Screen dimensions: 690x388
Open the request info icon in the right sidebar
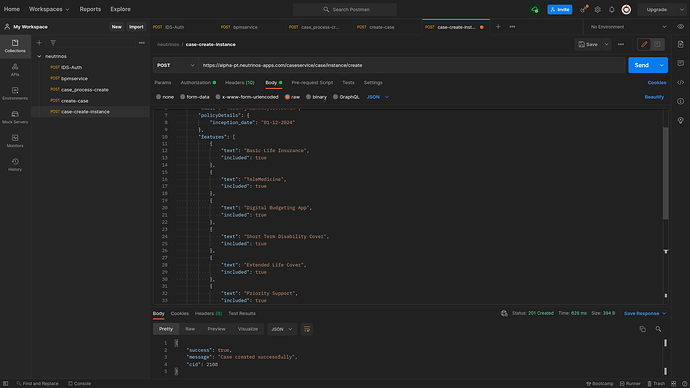[680, 101]
